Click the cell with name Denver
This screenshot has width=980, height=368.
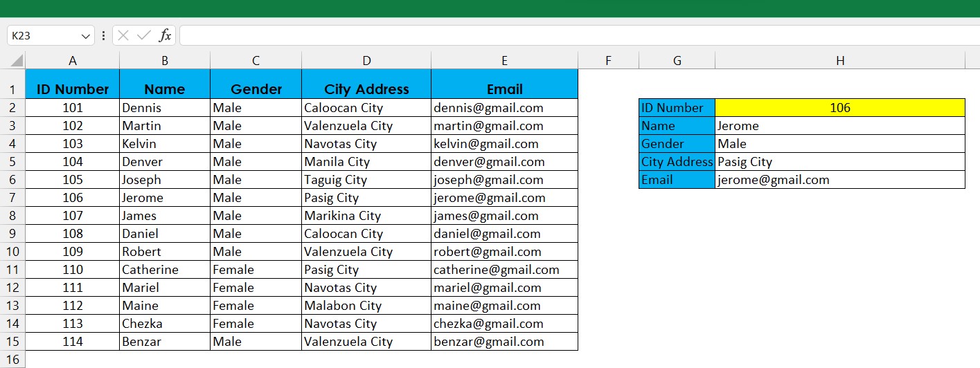(x=165, y=162)
